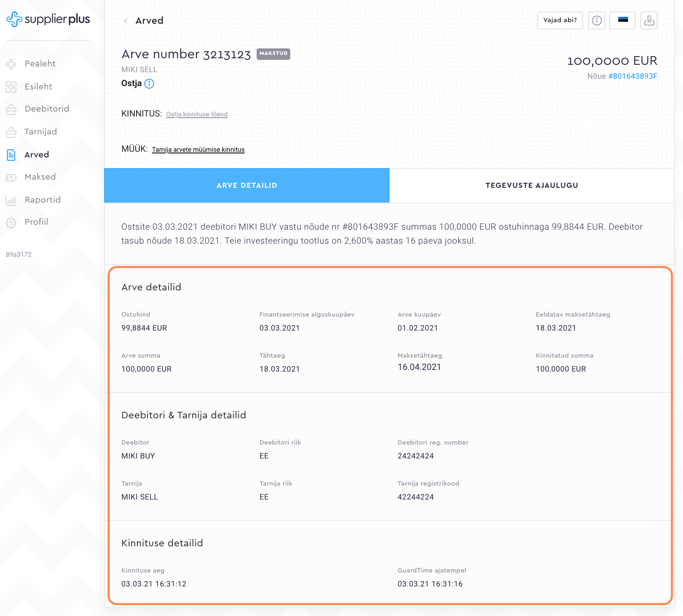Select Arved in the sidebar menu
683x616 pixels.
[36, 155]
